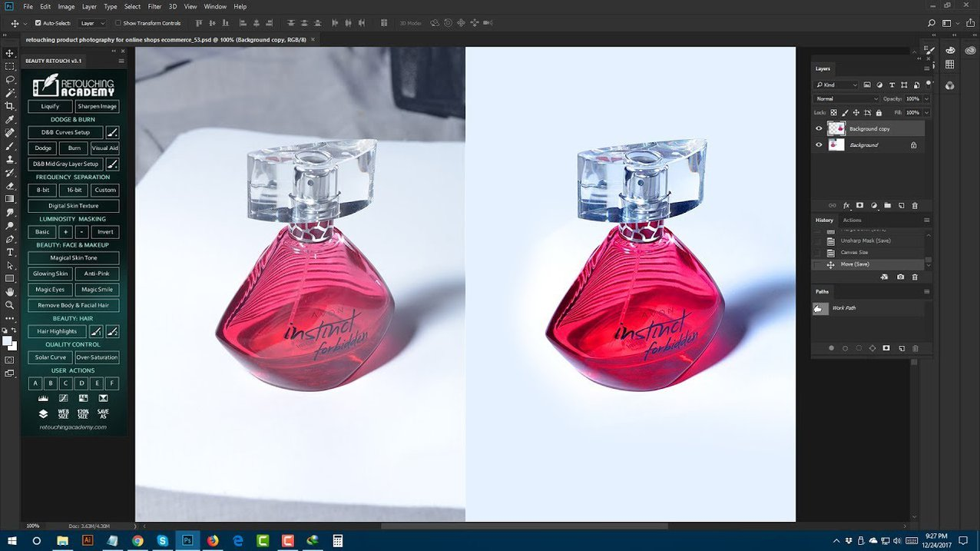This screenshot has height=551, width=980.
Task: Add a layer style with fx icon
Action: click(x=846, y=206)
